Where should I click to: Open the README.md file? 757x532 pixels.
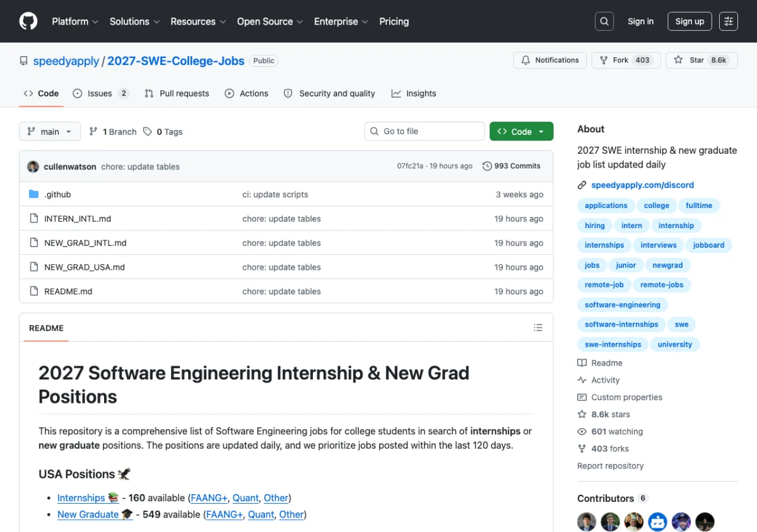point(68,292)
